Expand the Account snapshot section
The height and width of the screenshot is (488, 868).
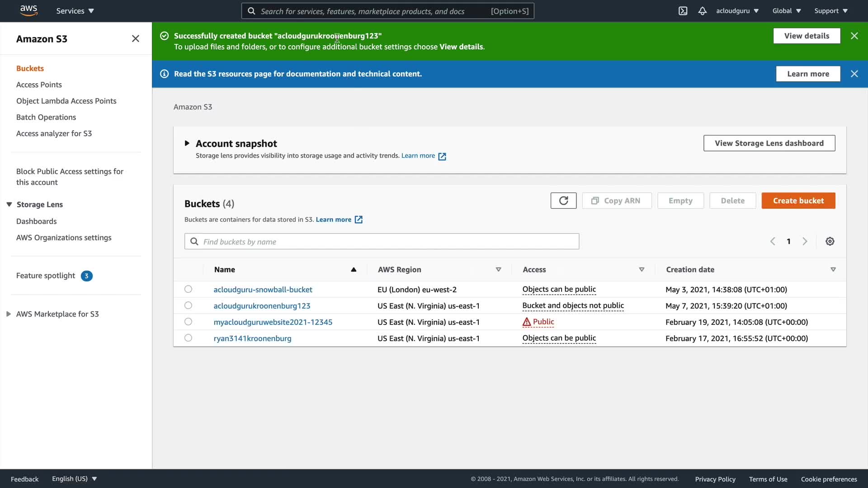point(187,143)
